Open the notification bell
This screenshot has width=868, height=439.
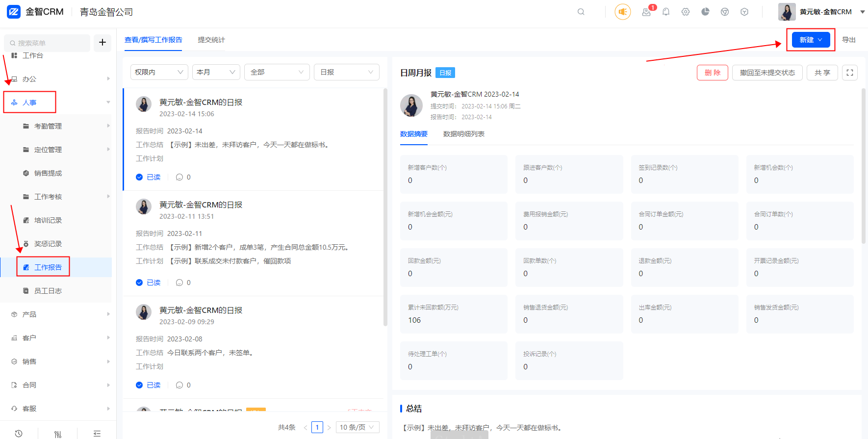(x=666, y=12)
